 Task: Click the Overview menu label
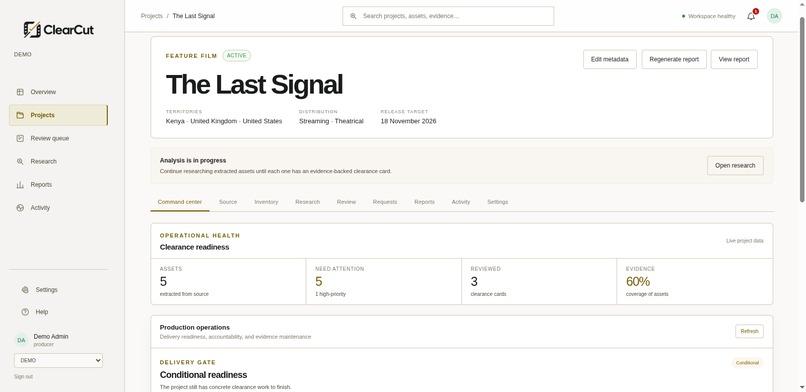43,92
